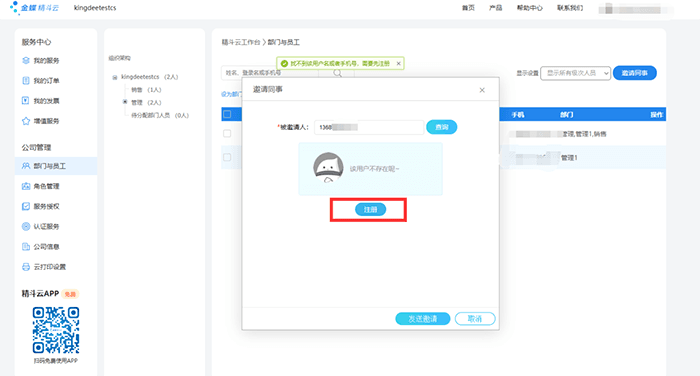The height and width of the screenshot is (376, 700).
Task: Click 发送邀请 in the dialog
Action: pyautogui.click(x=422, y=319)
